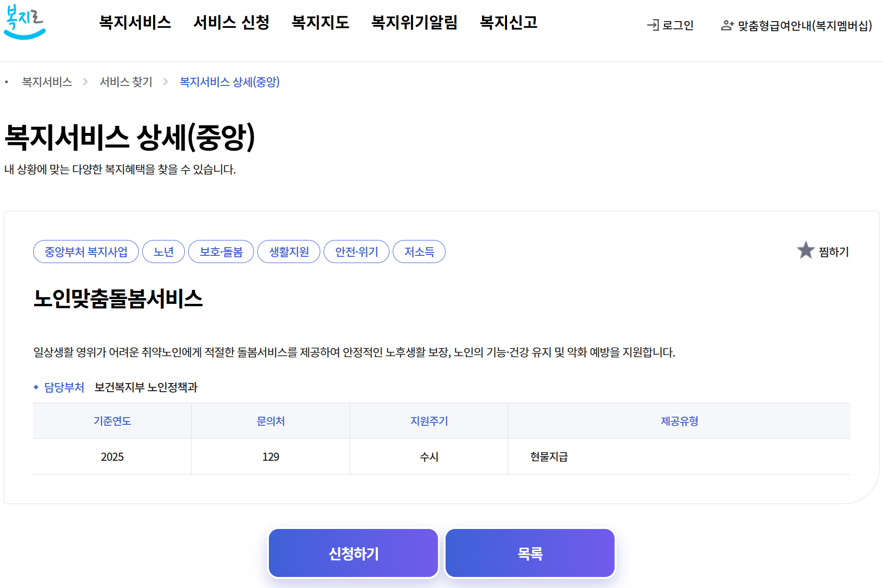Open the 복지위기알림 menu
The width and height of the screenshot is (883, 588).
(414, 23)
